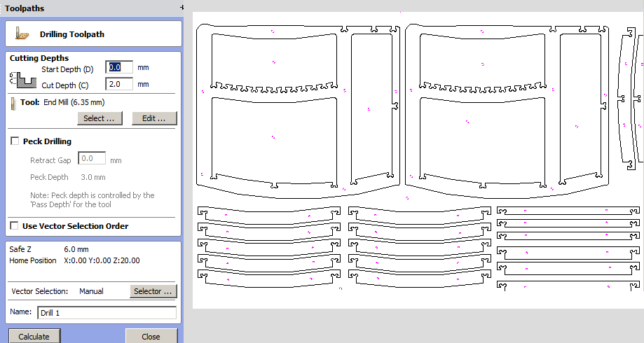Click the Drilling Toolpath heading text
Image resolution: width=644 pixels, height=343 pixels.
pyautogui.click(x=72, y=34)
